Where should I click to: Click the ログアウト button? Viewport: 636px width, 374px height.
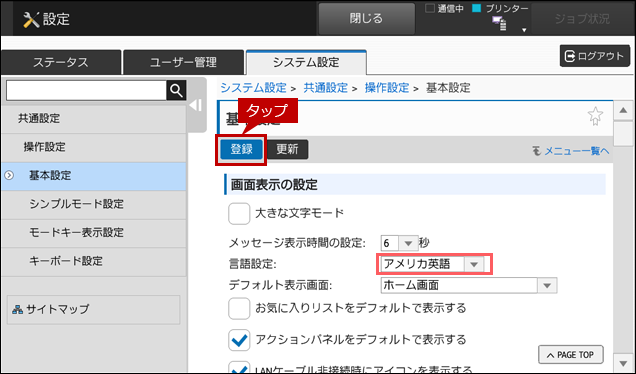click(x=595, y=56)
